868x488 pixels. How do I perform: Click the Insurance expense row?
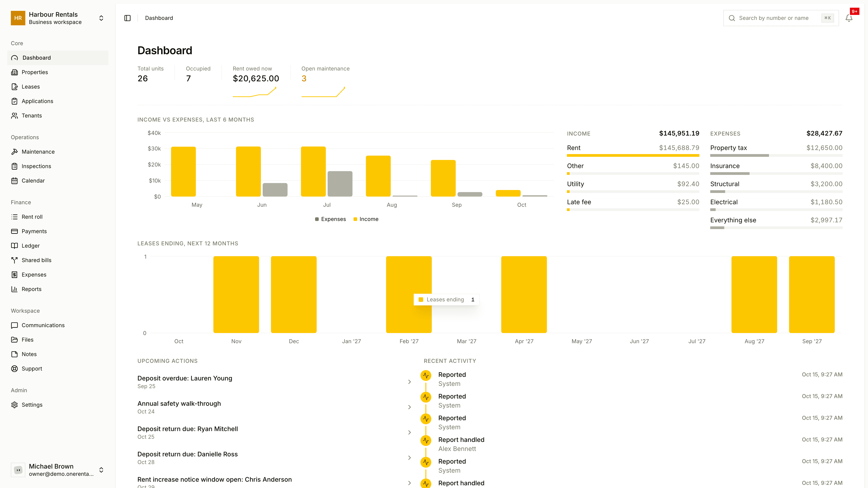(776, 168)
